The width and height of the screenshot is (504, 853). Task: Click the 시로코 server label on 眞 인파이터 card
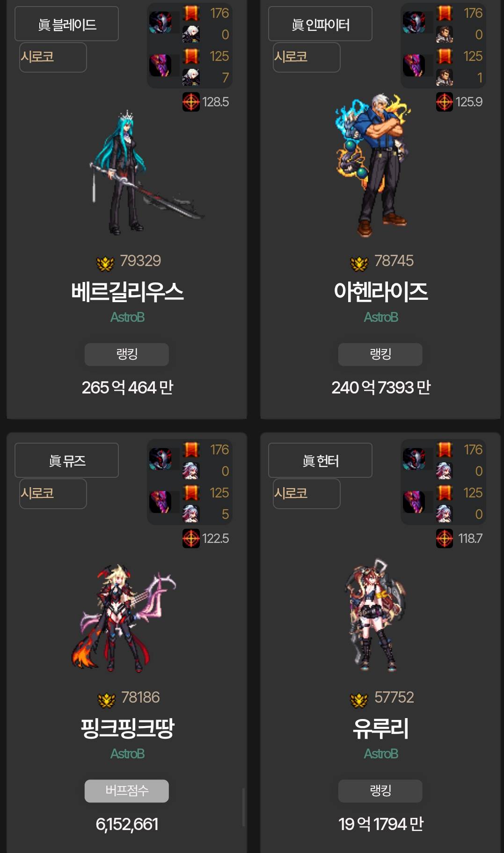pyautogui.click(x=307, y=57)
